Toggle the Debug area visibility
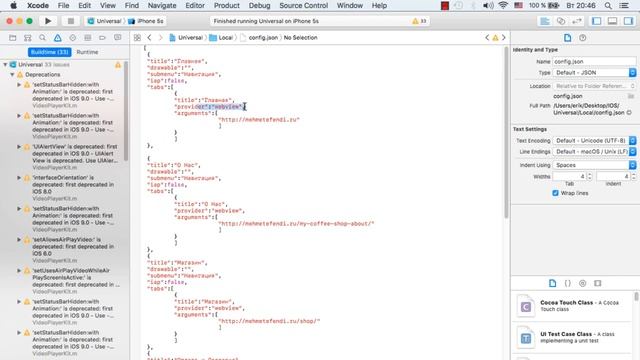 tap(612, 21)
